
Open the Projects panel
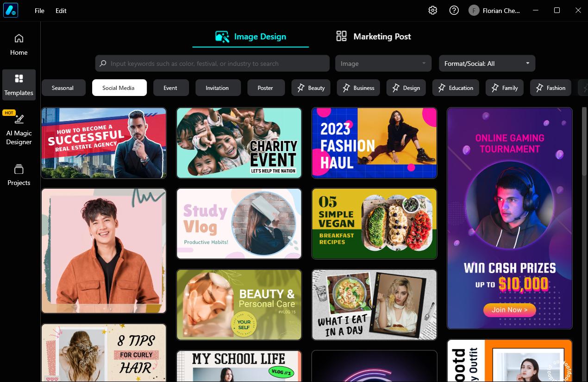point(19,174)
